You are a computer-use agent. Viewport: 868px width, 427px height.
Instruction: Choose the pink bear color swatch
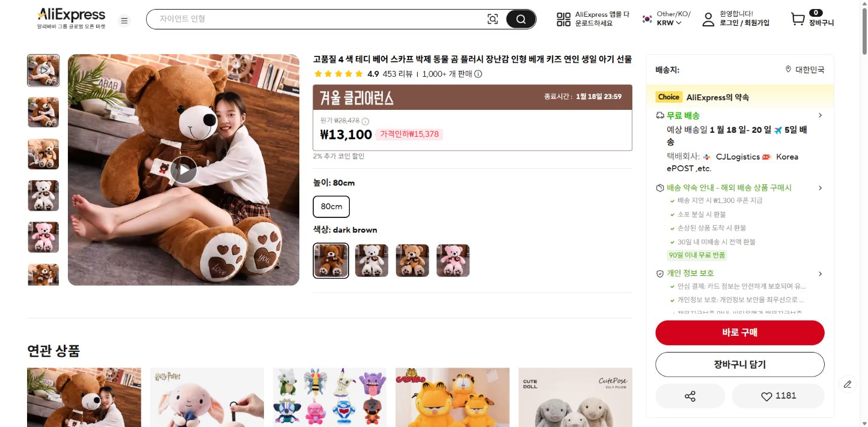[453, 261]
